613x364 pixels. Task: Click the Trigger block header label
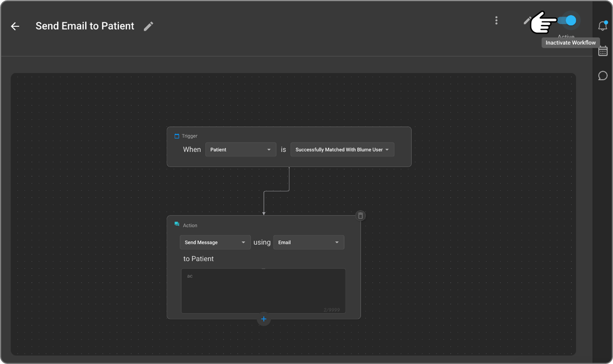190,136
